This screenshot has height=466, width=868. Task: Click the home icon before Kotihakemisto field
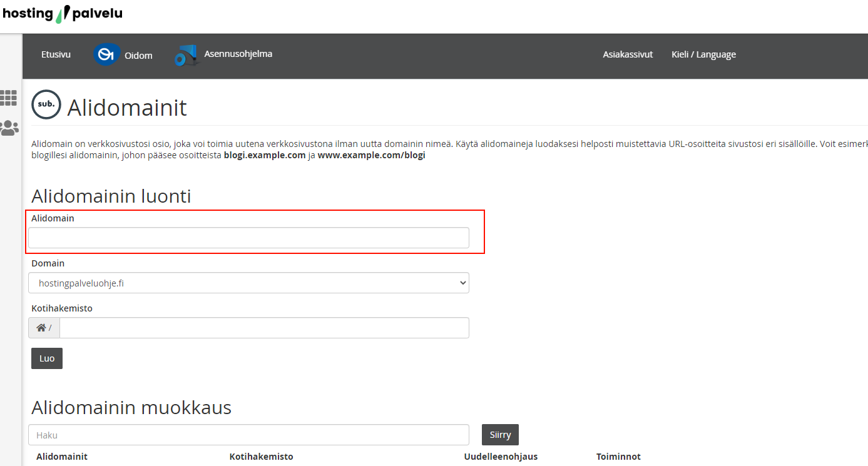click(x=42, y=328)
